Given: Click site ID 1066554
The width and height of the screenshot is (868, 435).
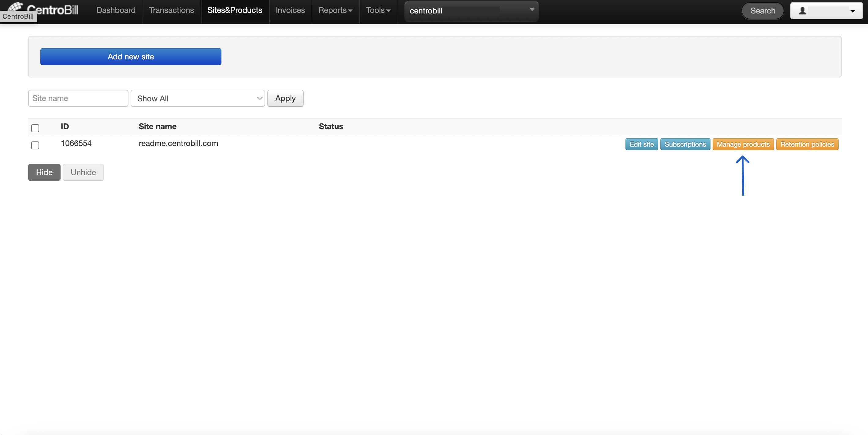Looking at the screenshot, I should [x=76, y=143].
